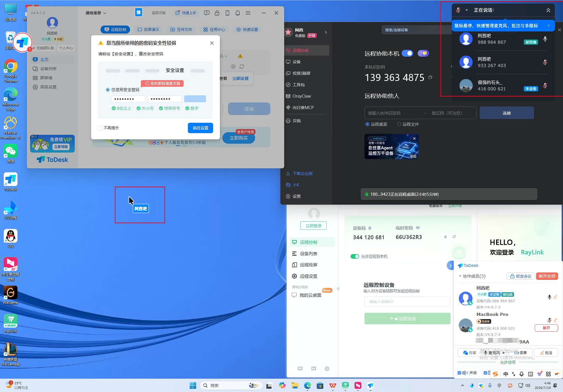Click the lock screen icon in ToDesk
This screenshot has height=392, width=563.
(217, 13)
